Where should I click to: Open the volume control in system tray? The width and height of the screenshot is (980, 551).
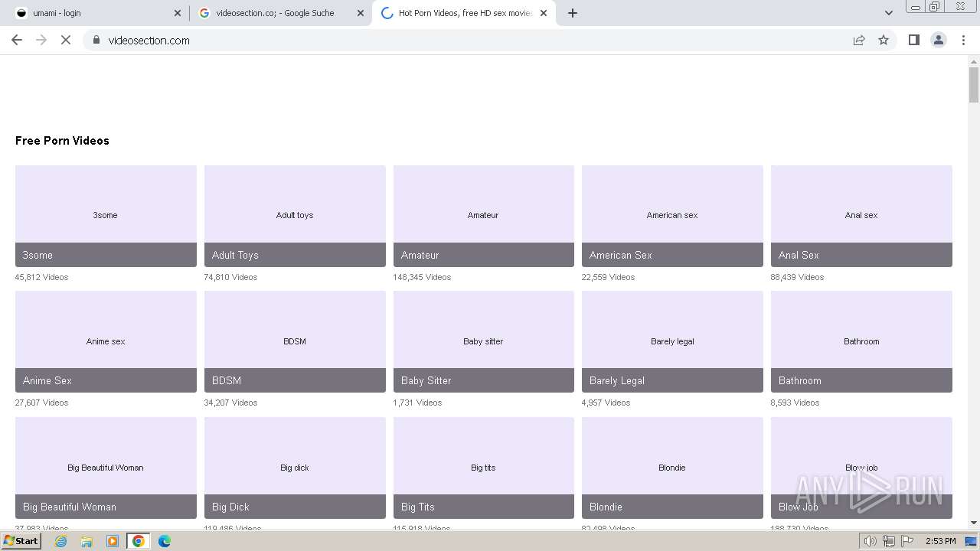coord(870,541)
